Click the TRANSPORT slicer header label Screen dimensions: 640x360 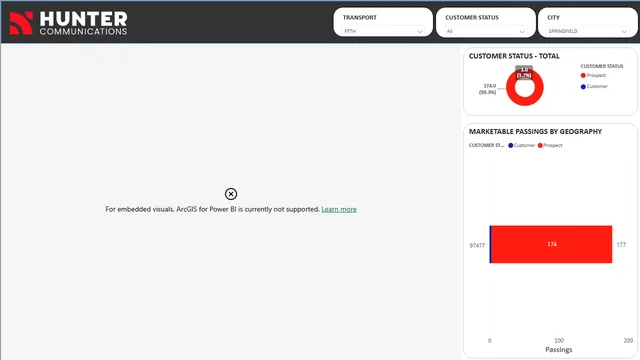click(x=360, y=18)
